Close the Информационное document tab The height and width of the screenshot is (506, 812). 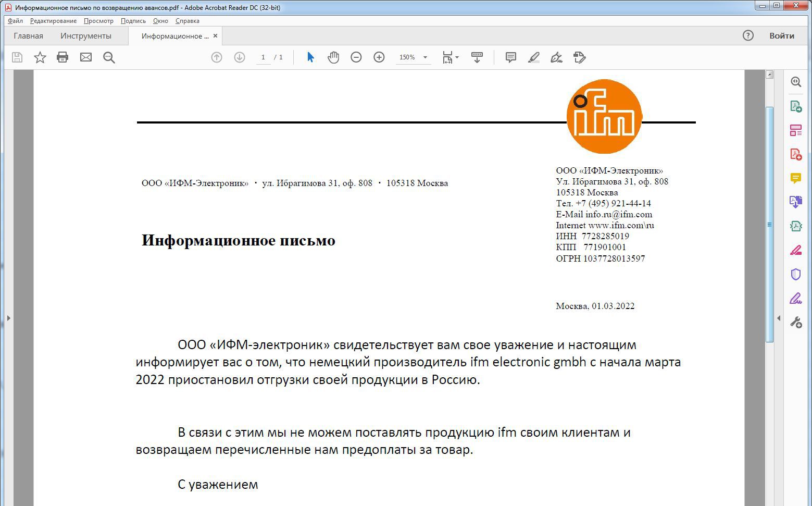pyautogui.click(x=216, y=36)
